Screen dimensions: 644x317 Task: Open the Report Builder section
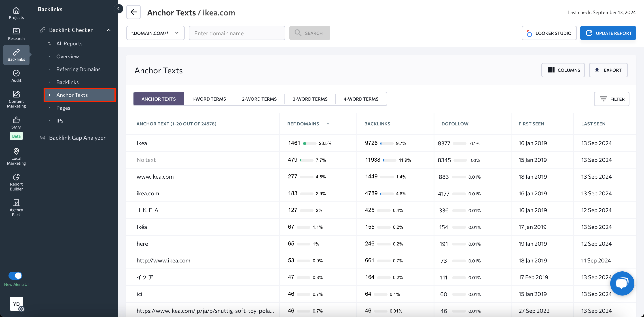[x=16, y=182]
